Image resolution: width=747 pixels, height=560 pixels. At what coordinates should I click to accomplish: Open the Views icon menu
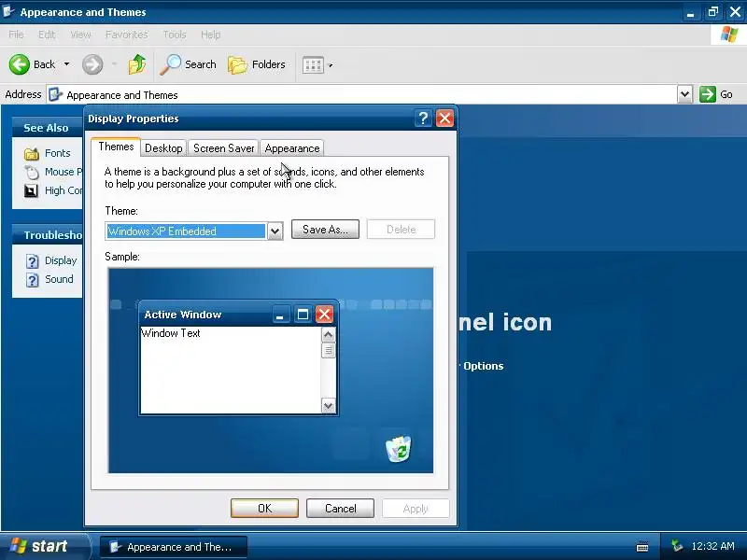[x=313, y=65]
